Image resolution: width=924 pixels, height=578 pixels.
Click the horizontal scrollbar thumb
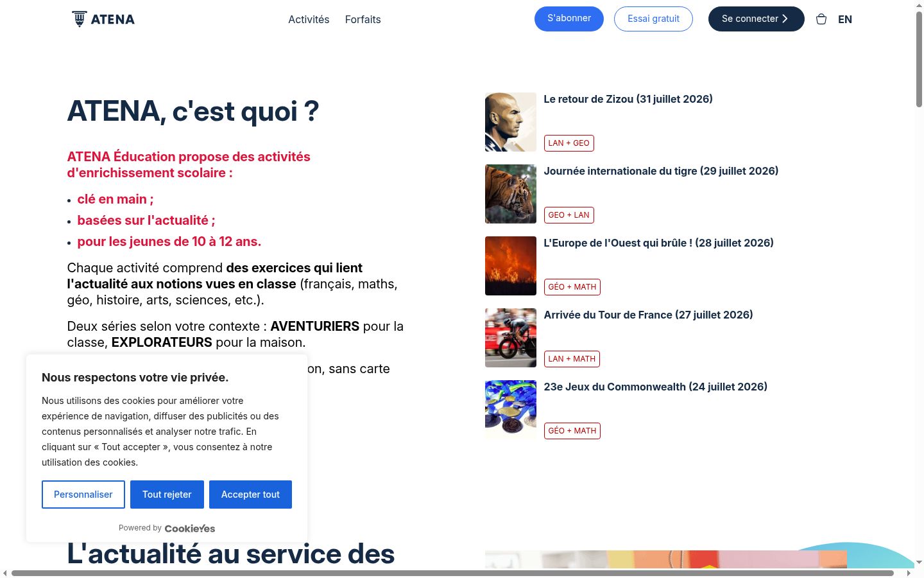(x=452, y=573)
